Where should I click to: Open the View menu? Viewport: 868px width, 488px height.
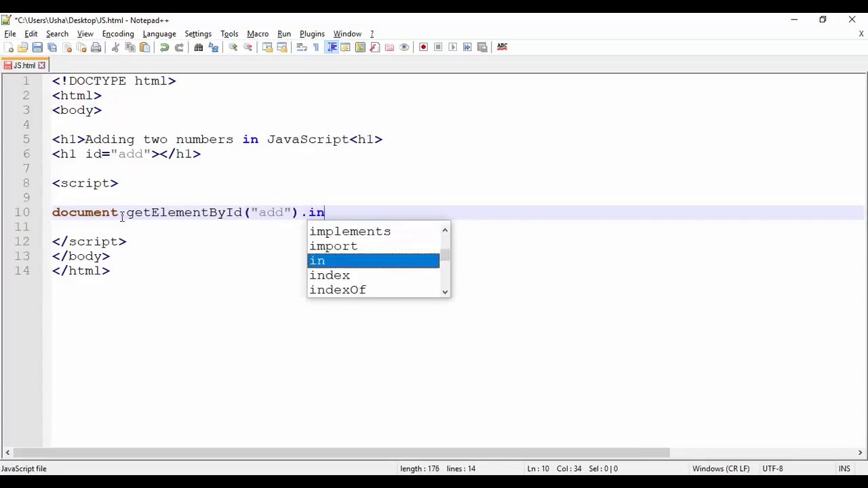pyautogui.click(x=85, y=34)
